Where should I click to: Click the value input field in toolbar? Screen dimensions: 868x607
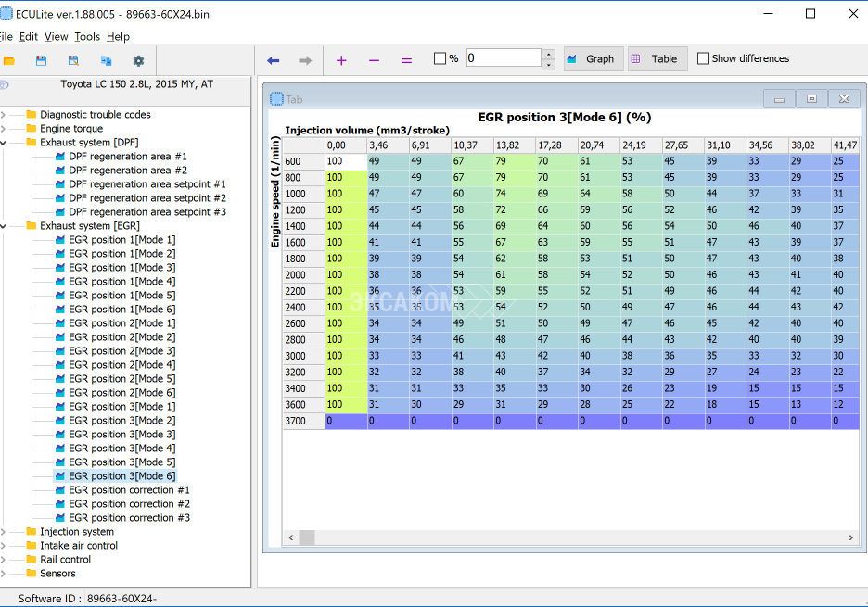click(503, 58)
